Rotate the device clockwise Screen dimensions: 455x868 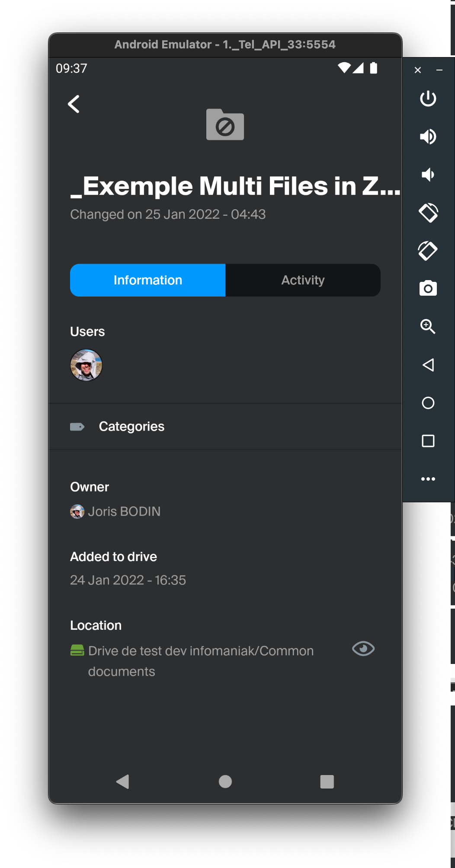click(428, 250)
